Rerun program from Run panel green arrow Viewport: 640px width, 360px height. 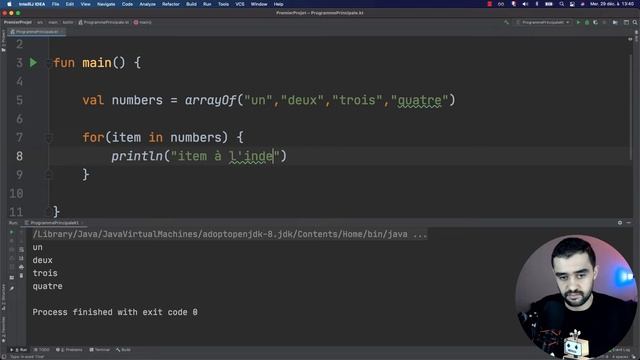(11, 232)
